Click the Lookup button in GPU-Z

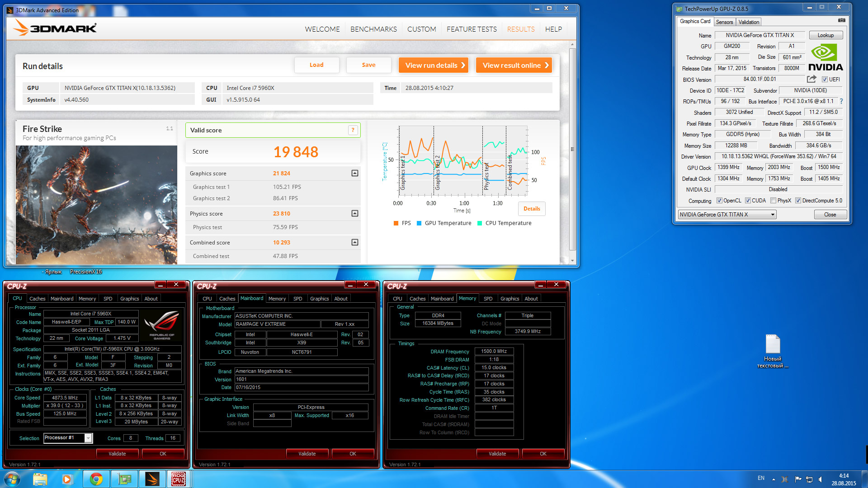point(826,35)
